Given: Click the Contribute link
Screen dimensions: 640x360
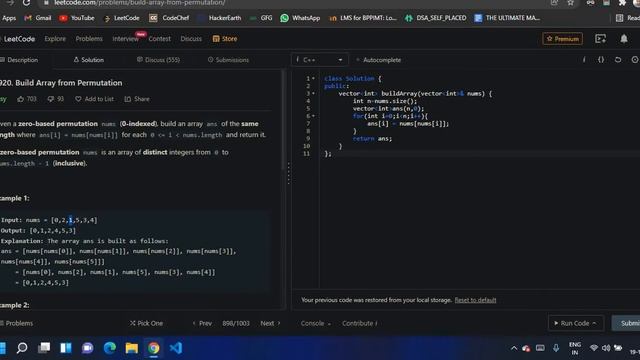Looking at the screenshot, I should 360,323.
